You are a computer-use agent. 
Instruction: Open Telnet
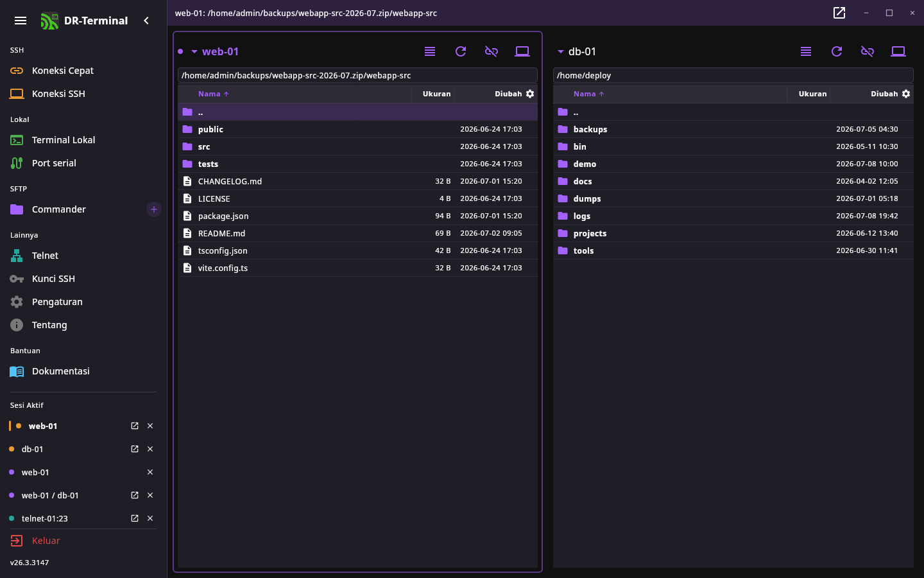tap(83, 256)
